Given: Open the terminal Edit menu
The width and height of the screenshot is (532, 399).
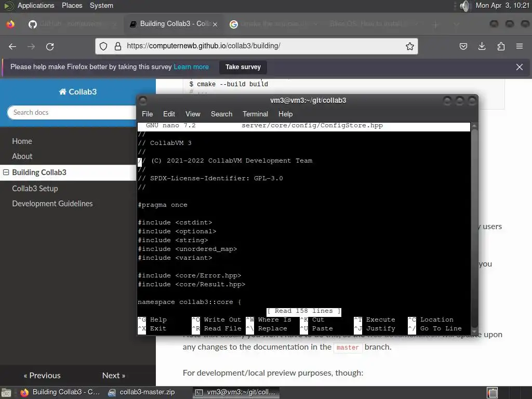Looking at the screenshot, I should tap(169, 114).
